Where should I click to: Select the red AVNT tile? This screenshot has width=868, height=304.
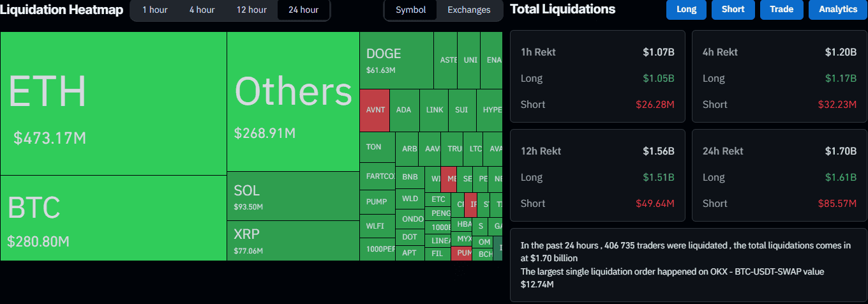click(x=375, y=110)
